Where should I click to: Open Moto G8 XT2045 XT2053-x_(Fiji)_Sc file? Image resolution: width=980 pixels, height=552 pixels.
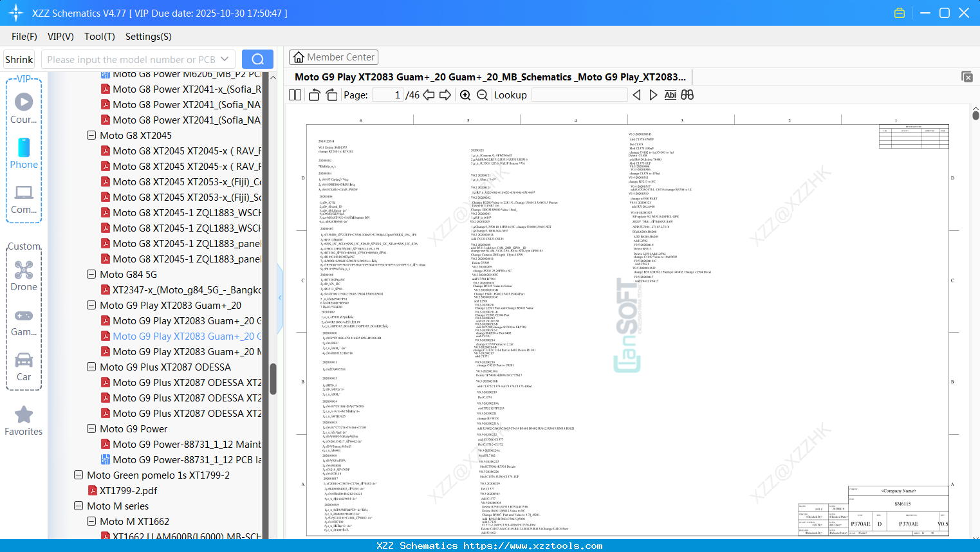click(187, 197)
